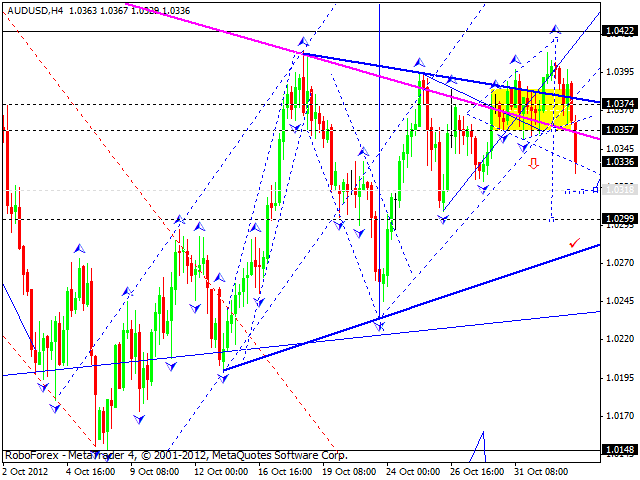
Task: Select the 1.0299 price level label
Action: point(620,218)
